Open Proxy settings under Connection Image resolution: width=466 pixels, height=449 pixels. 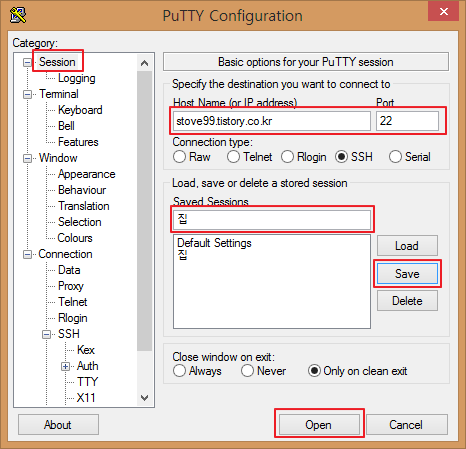click(x=71, y=286)
